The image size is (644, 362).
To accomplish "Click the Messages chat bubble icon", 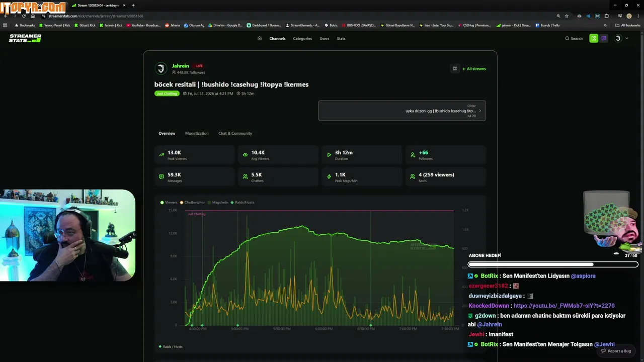I will (162, 177).
